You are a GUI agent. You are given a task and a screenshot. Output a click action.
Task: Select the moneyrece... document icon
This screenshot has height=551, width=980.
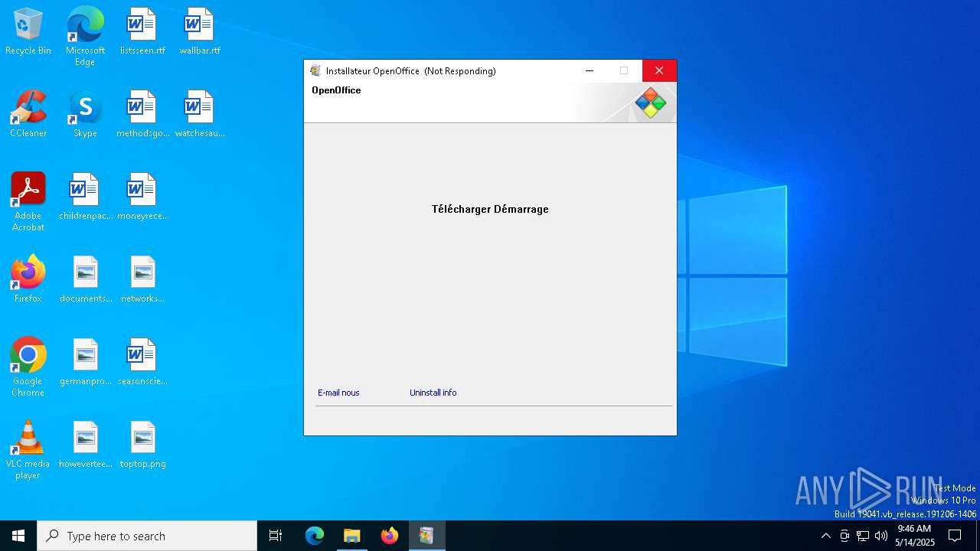pyautogui.click(x=142, y=197)
